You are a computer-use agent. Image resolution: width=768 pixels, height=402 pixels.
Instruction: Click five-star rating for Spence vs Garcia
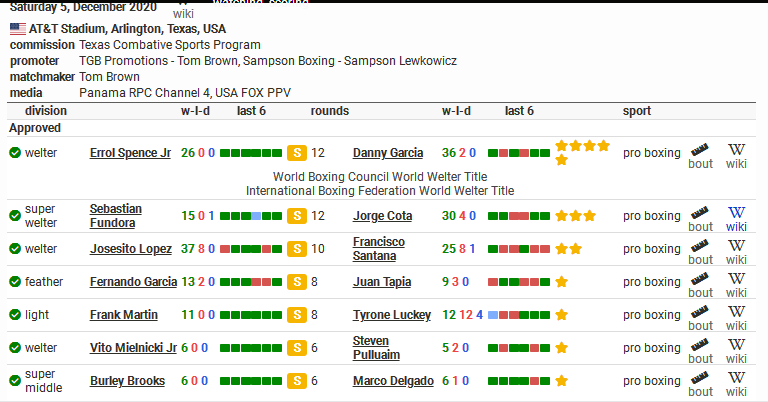pos(582,153)
